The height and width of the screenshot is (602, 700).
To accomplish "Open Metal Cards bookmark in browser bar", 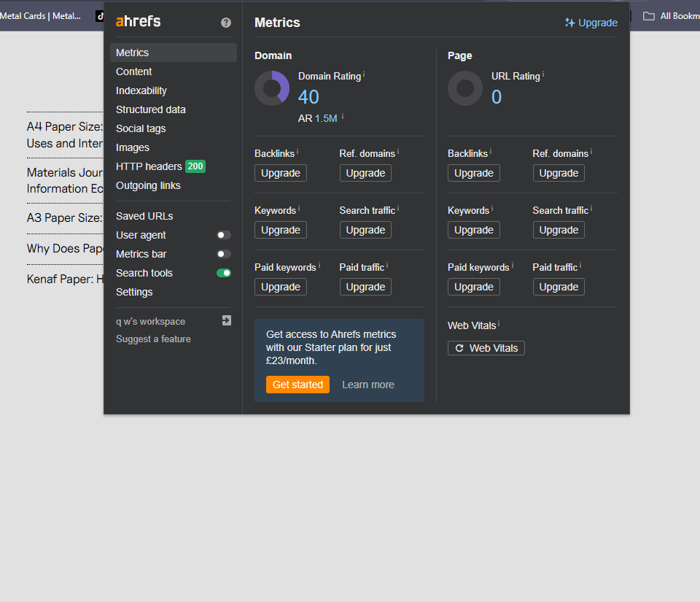I will click(x=40, y=16).
